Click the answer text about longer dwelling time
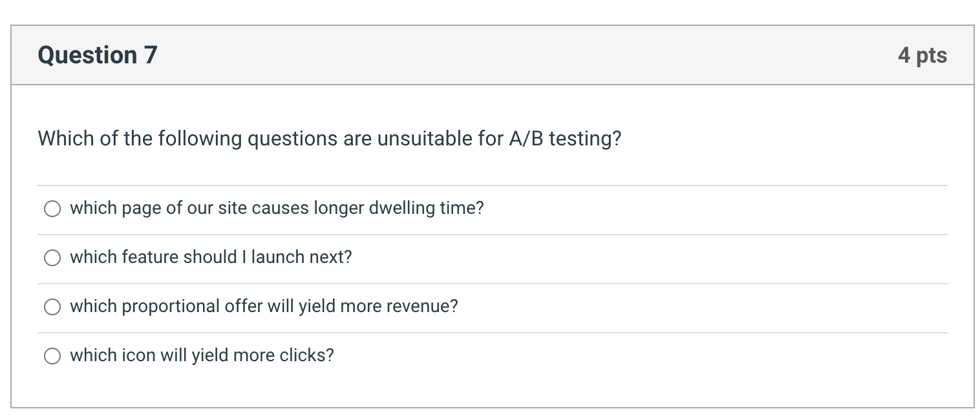Viewport: 980px width, 420px height. click(277, 208)
